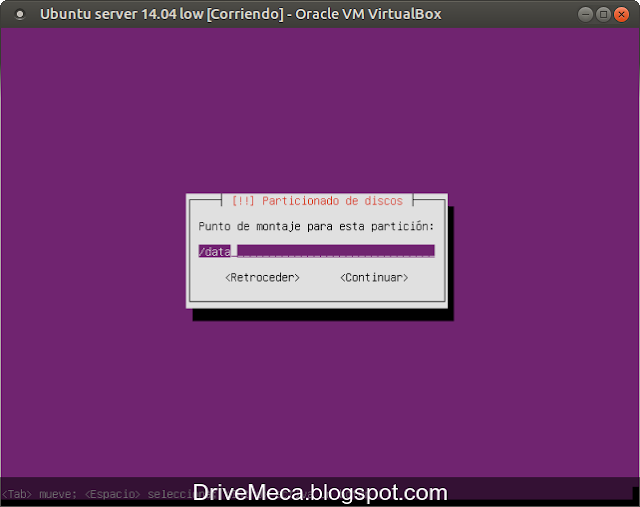Click the Continuar button
Image resolution: width=640 pixels, height=507 pixels.
click(x=374, y=278)
